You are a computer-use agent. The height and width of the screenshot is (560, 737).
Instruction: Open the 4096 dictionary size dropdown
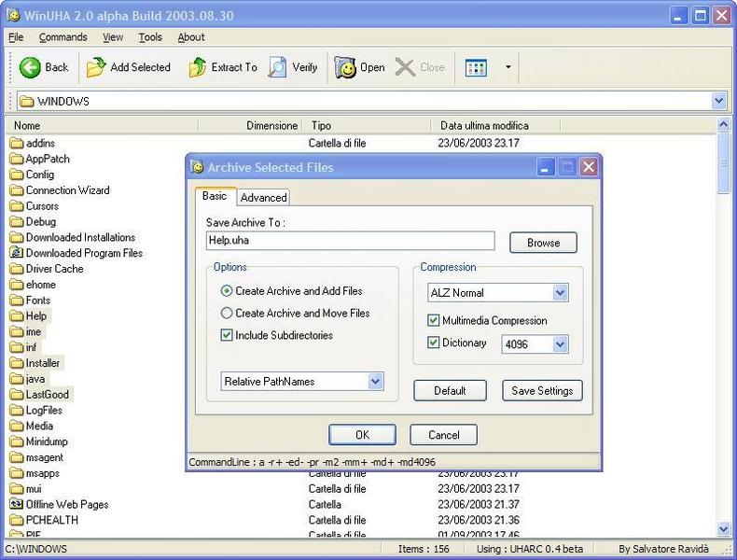560,344
